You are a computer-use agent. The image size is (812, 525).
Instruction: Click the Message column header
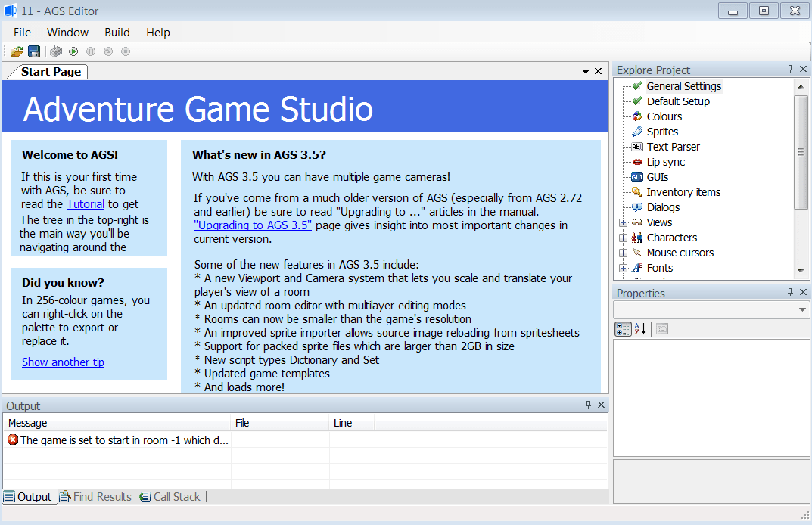click(117, 423)
